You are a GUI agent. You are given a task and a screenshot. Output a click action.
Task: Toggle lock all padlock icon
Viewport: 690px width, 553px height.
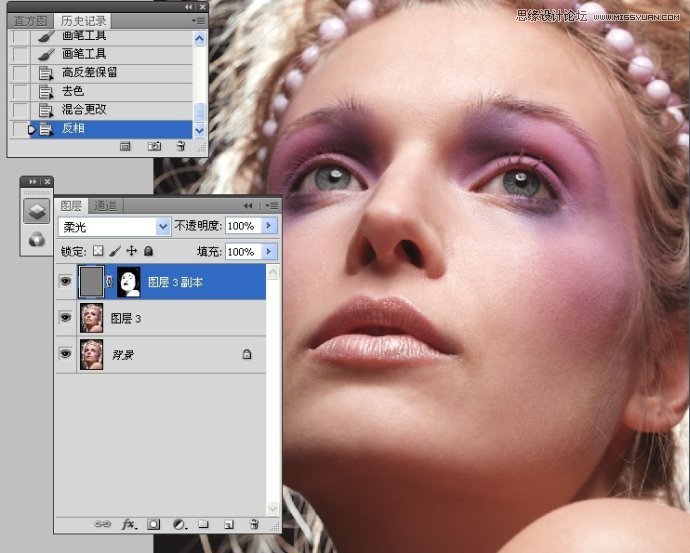pyautogui.click(x=148, y=251)
